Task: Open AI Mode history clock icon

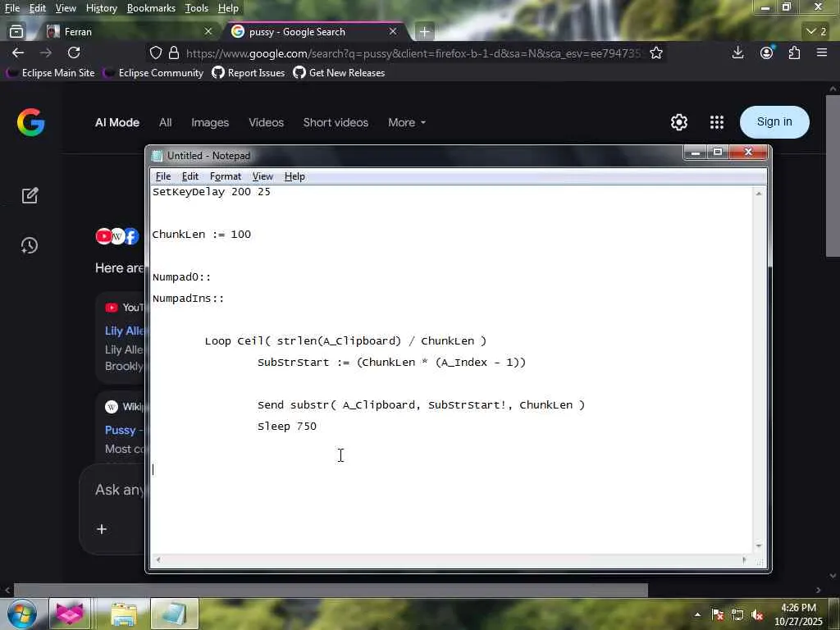Action: click(30, 245)
